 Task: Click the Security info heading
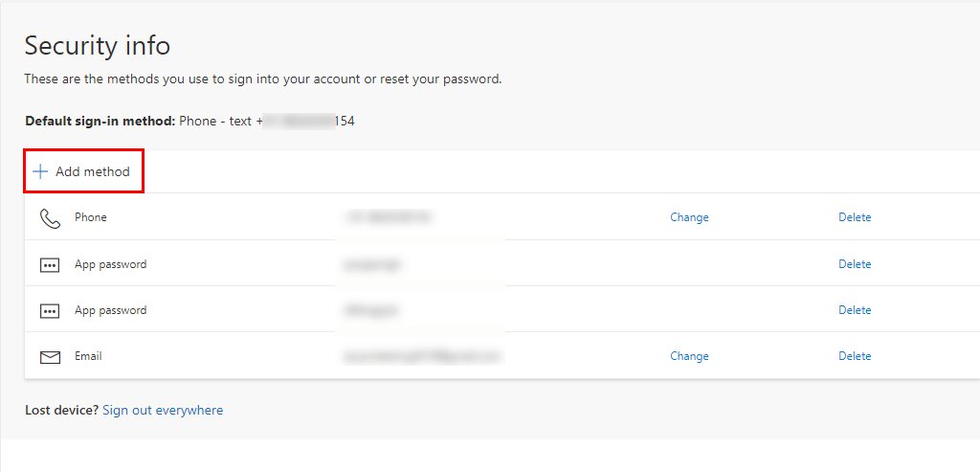[97, 45]
